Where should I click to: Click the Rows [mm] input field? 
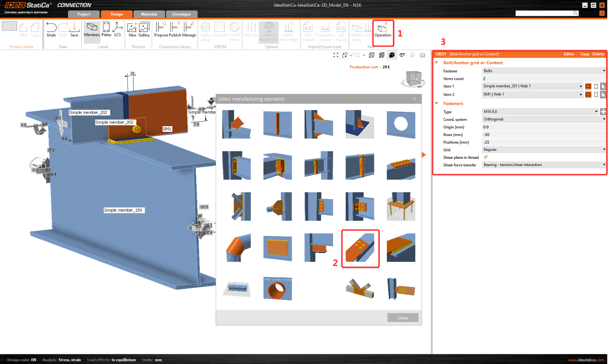coord(543,135)
